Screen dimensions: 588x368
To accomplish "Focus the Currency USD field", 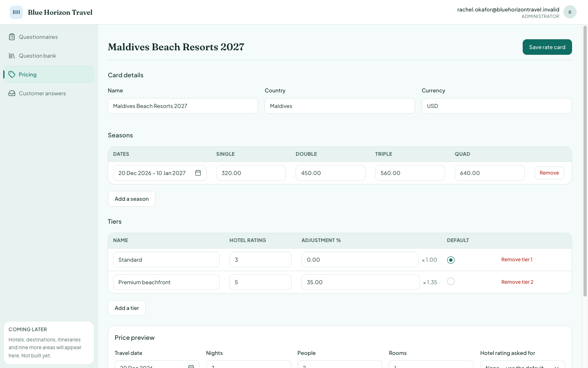I will coord(497,106).
